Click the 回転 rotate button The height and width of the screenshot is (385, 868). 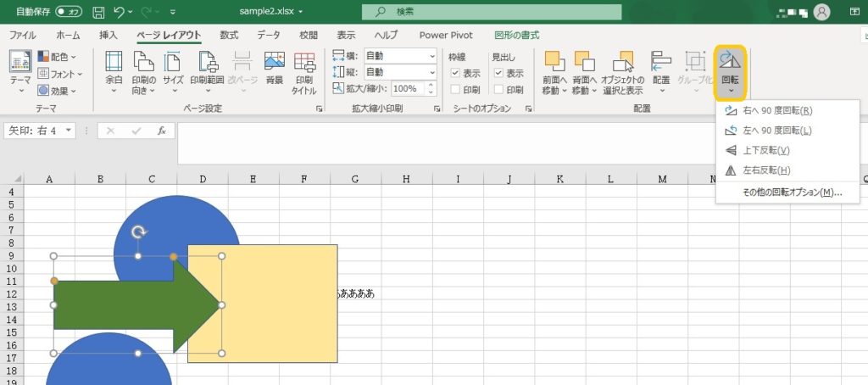pyautogui.click(x=729, y=73)
